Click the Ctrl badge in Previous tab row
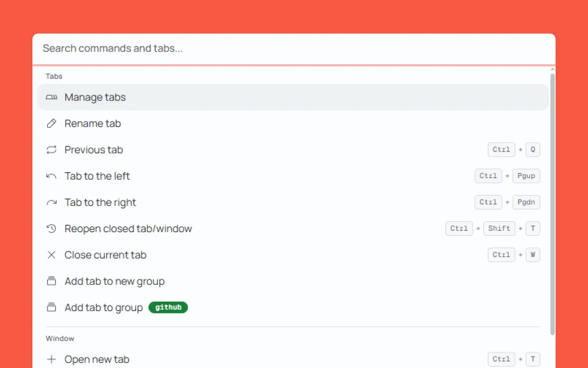The image size is (588, 368). pos(501,150)
